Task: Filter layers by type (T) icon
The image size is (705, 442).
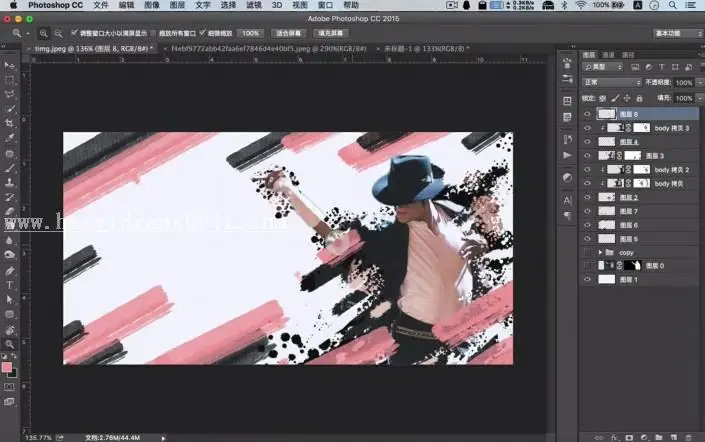Action: [x=661, y=67]
